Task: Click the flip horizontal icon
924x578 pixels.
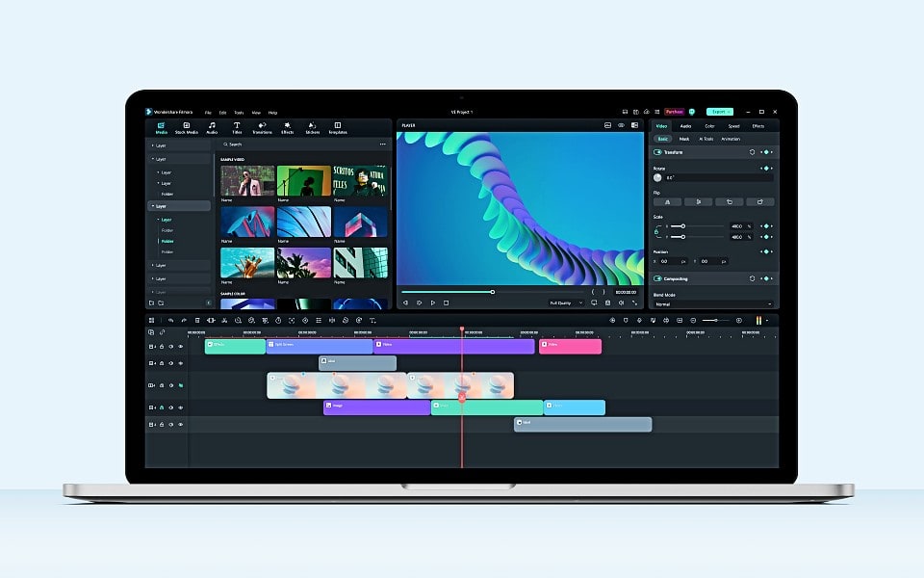Action: coord(667,202)
